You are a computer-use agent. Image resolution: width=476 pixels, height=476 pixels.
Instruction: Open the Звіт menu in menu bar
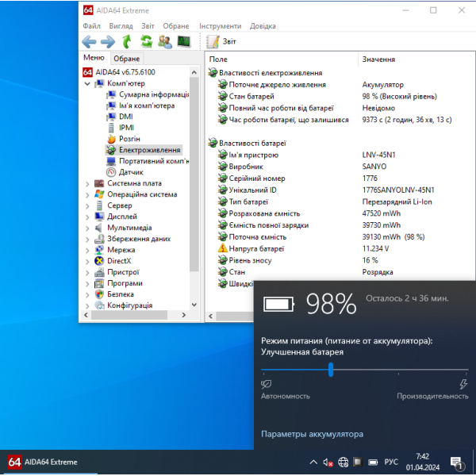pos(148,26)
